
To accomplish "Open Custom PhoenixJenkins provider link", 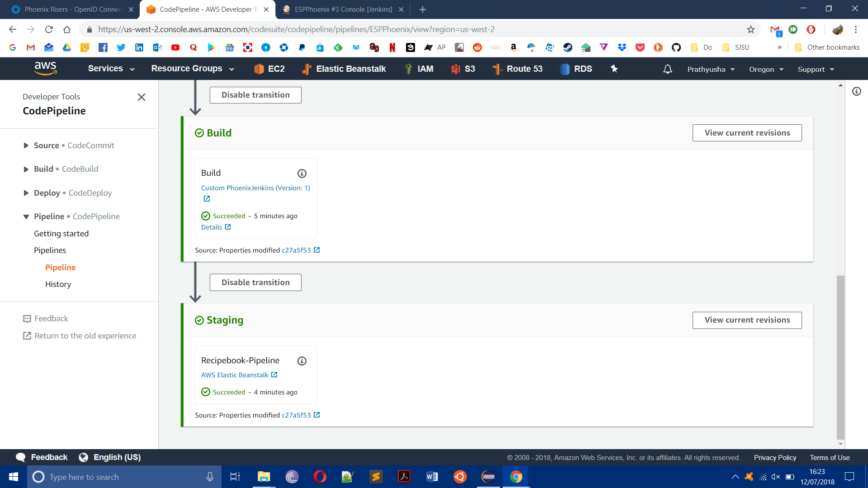I will point(255,188).
